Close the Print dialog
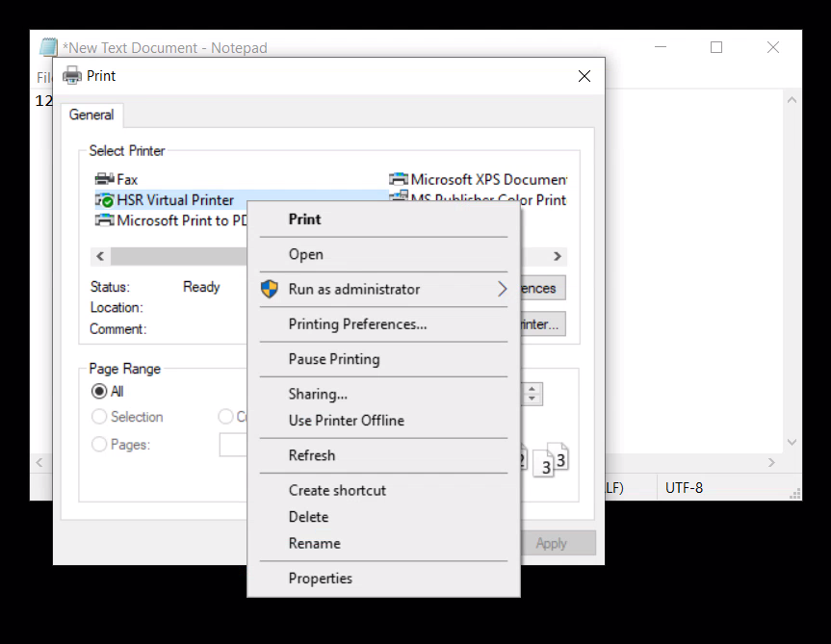The image size is (831, 644). pos(584,76)
